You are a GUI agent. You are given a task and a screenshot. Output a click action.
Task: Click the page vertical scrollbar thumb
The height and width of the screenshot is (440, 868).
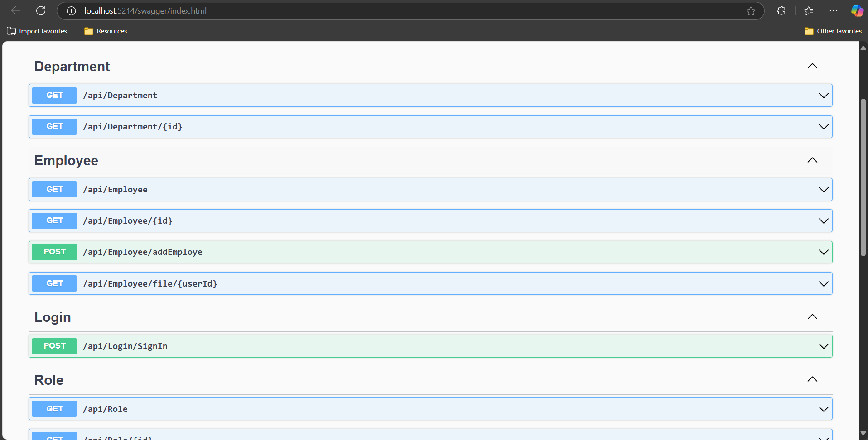click(x=863, y=177)
